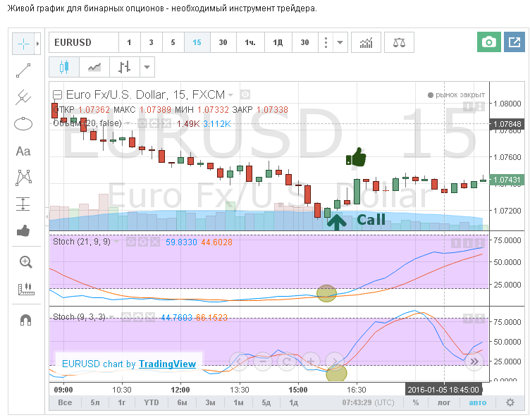
Task: Click the EURUSD symbol input field
Action: (82, 43)
